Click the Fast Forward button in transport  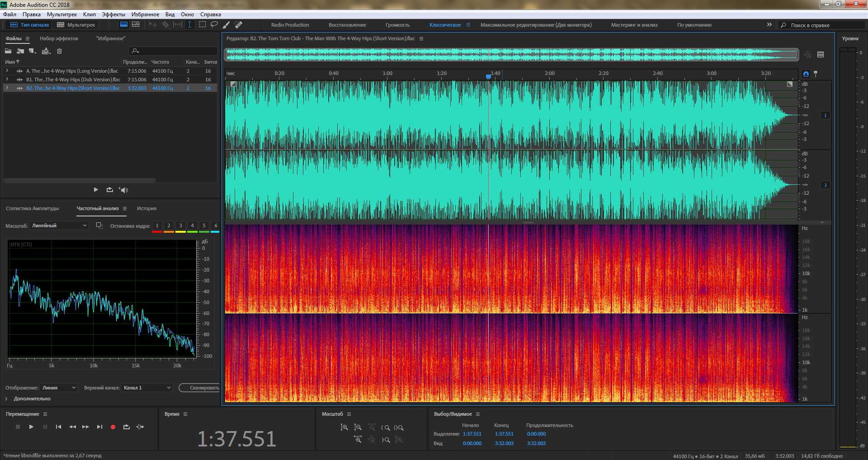pyautogui.click(x=85, y=427)
